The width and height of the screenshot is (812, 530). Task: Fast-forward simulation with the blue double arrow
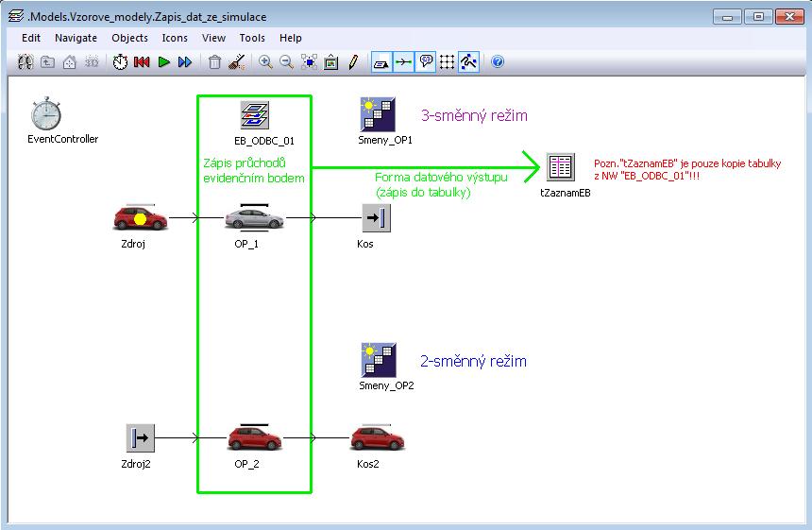(x=185, y=62)
